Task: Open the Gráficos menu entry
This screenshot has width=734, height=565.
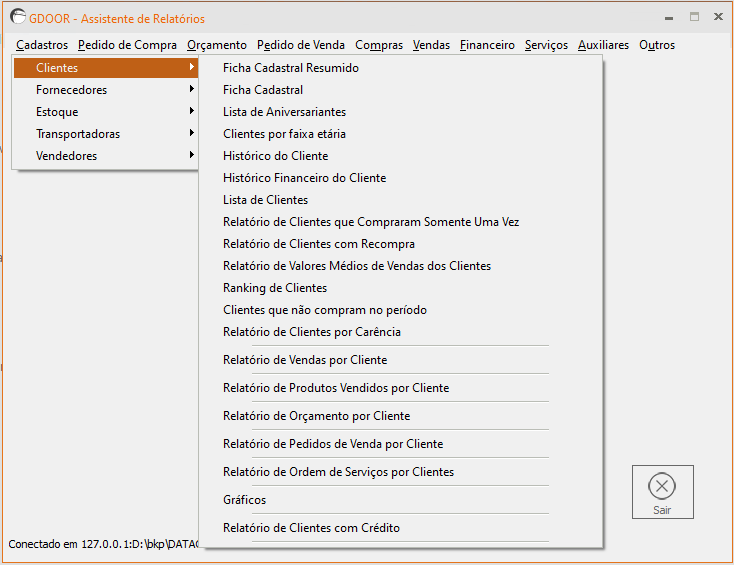Action: (245, 500)
